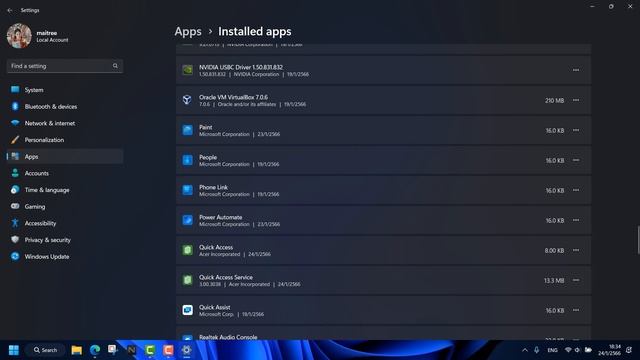Screen dimensions: 640x360
Task: Click the NVIDIA USBC Driver app icon
Action: click(x=187, y=70)
